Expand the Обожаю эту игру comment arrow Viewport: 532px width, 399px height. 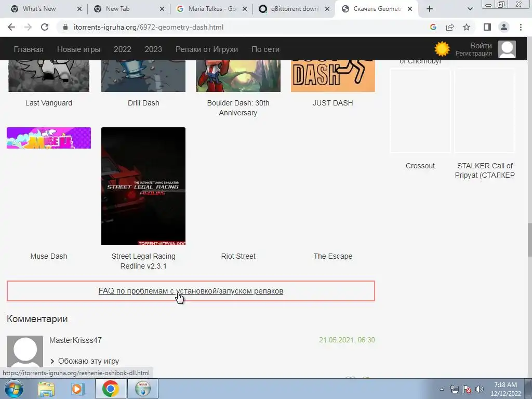pyautogui.click(x=52, y=362)
